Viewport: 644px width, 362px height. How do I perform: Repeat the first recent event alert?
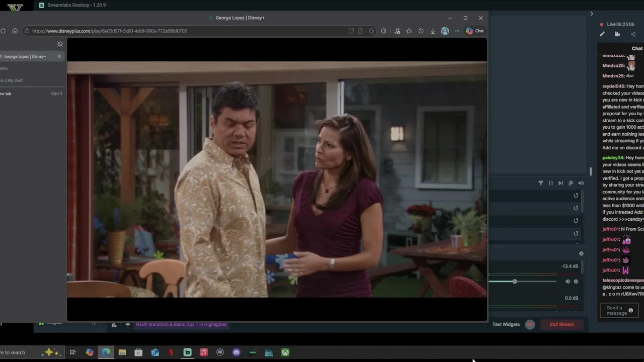(576, 196)
